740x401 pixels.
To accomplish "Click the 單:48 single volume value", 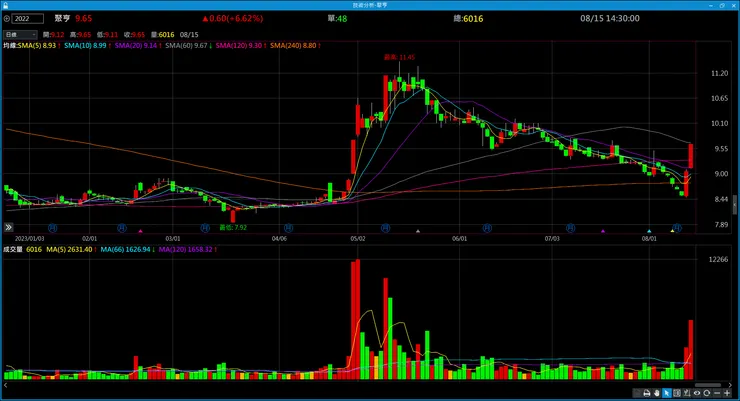I will (x=337, y=18).
